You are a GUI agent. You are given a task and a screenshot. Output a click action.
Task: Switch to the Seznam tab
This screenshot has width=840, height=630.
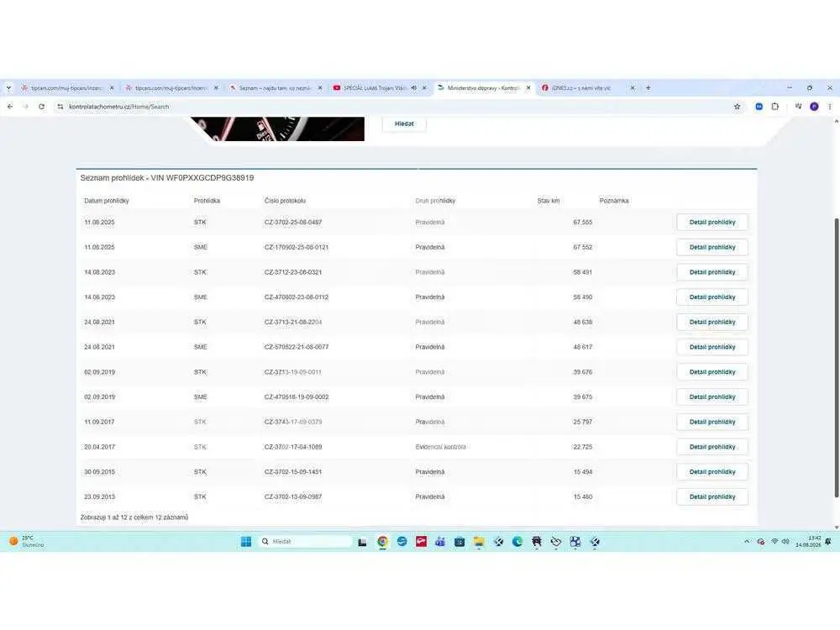click(276, 88)
